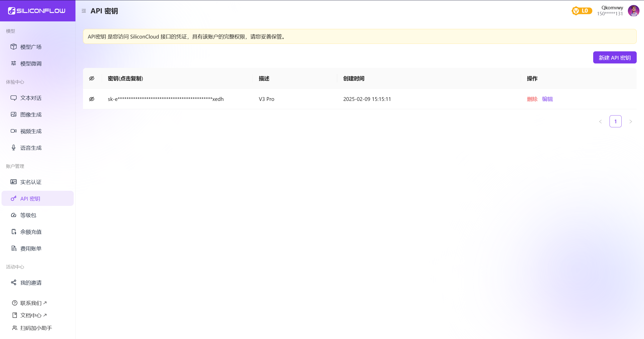
Task: Click the 2025-02-09 15:15:11 timestamp
Action: coord(367,99)
